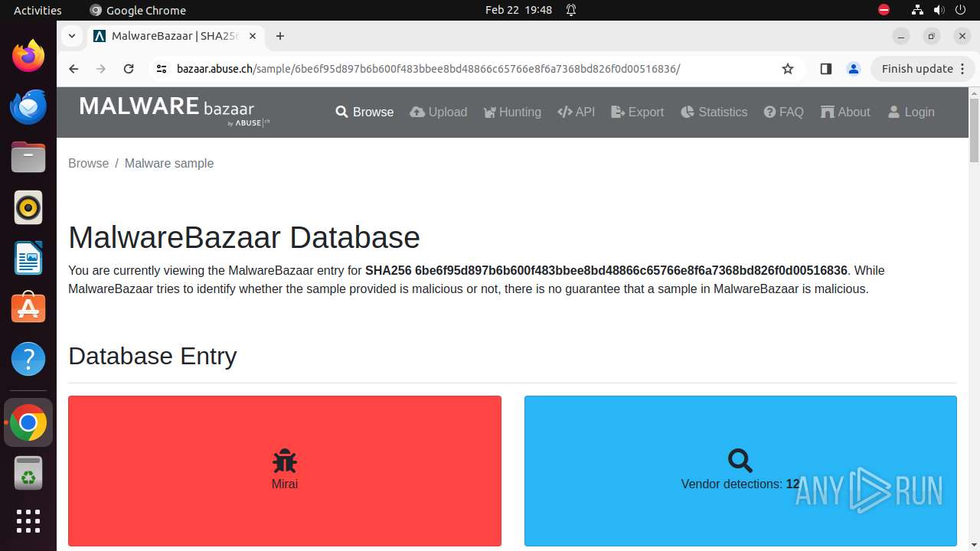The image size is (980, 551).
Task: Click the Mirai bug icon
Action: click(285, 461)
